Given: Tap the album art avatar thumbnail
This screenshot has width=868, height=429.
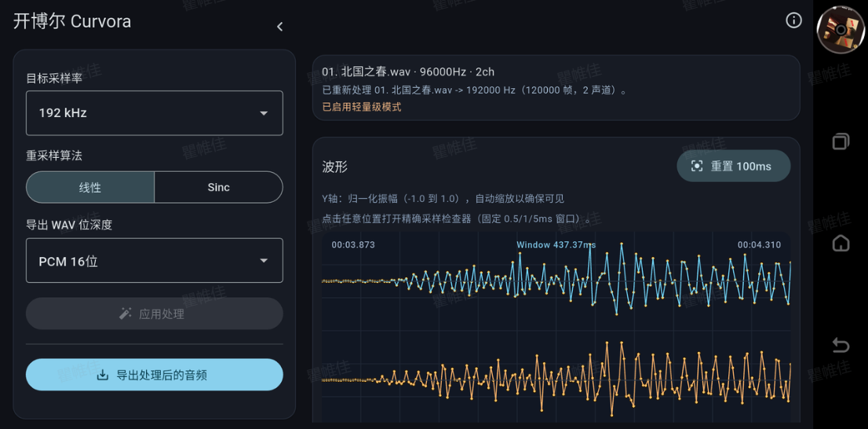Looking at the screenshot, I should [x=841, y=31].
